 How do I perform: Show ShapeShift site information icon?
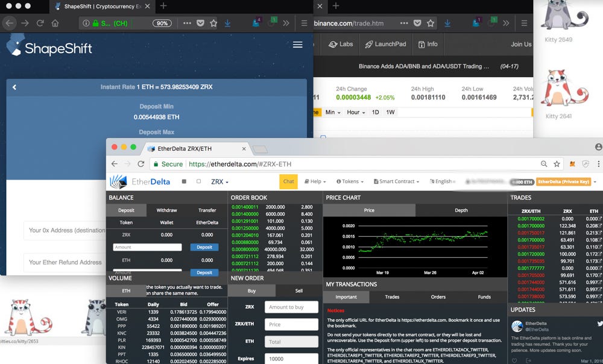click(86, 23)
